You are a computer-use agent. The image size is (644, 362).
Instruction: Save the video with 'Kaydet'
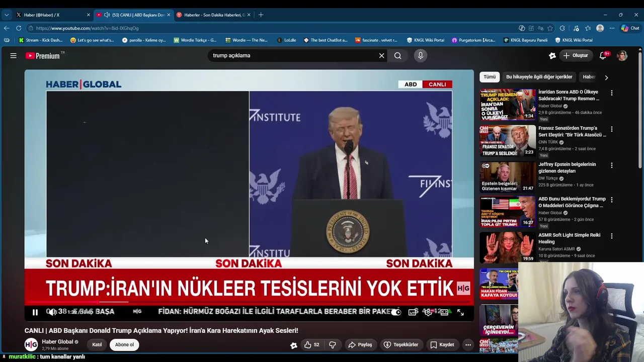coord(442,345)
